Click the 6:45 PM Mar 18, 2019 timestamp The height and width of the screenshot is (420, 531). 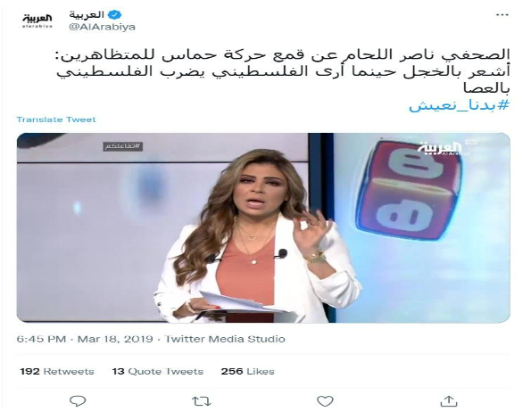coord(85,339)
